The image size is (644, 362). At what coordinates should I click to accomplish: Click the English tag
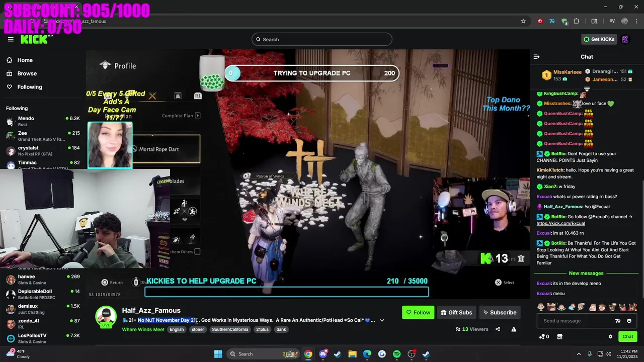[177, 329]
